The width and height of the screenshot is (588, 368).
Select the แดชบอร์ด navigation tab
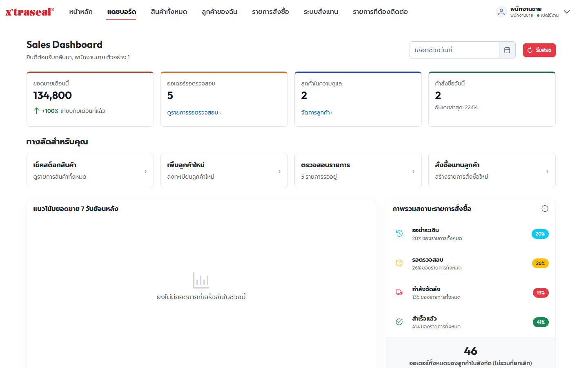(122, 12)
